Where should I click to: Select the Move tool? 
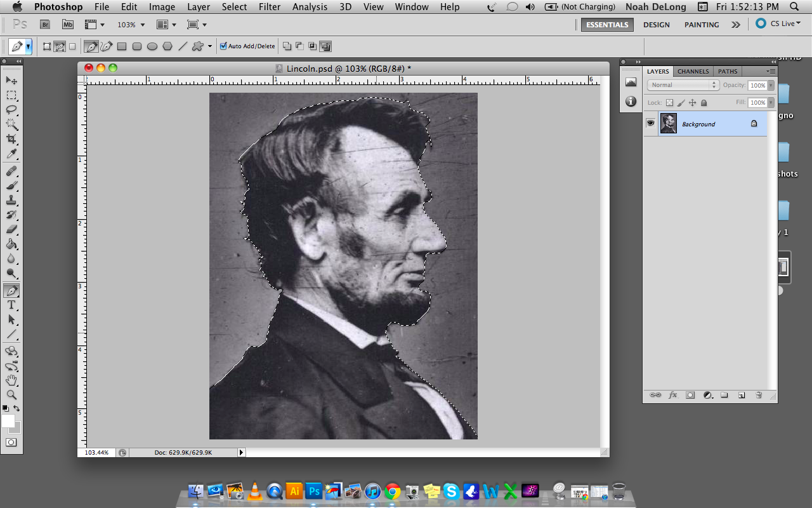tap(11, 81)
